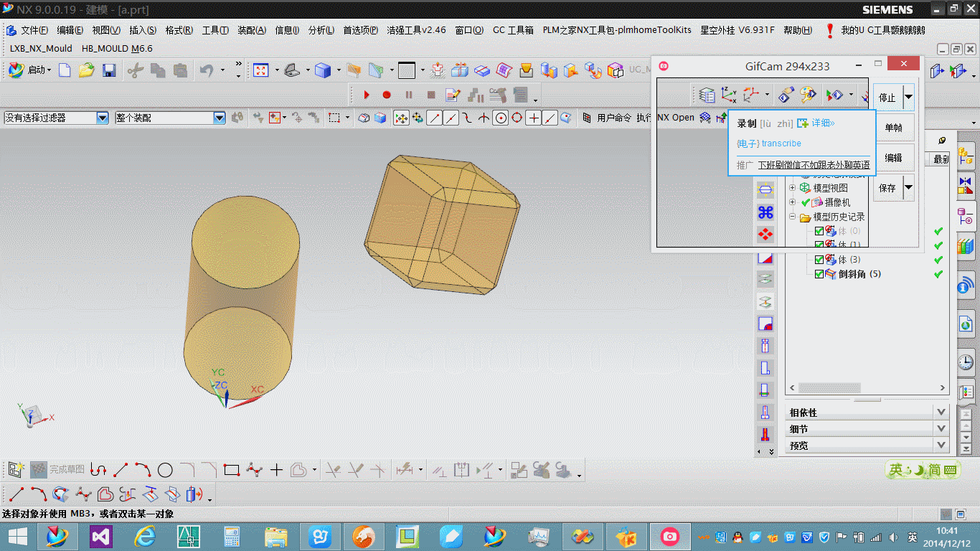This screenshot has width=980, height=551.
Task: Toggle checkbox for 体 (3) feature
Action: pyautogui.click(x=819, y=260)
